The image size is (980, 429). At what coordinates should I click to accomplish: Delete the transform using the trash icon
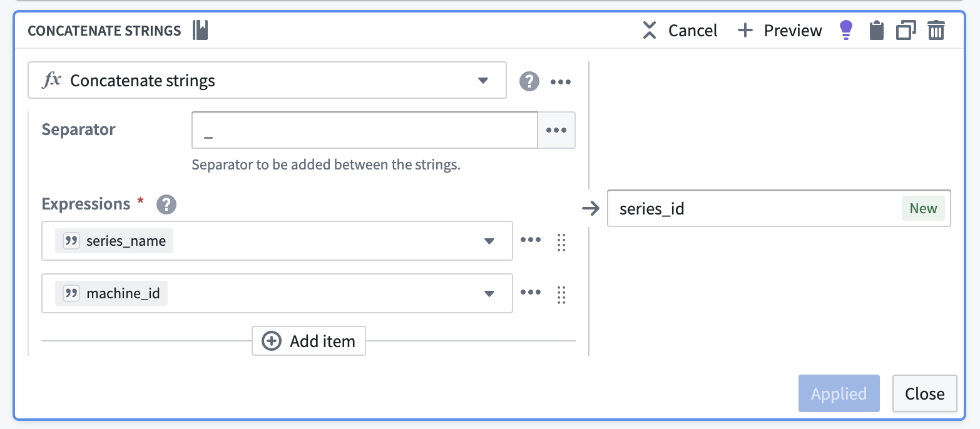936,30
